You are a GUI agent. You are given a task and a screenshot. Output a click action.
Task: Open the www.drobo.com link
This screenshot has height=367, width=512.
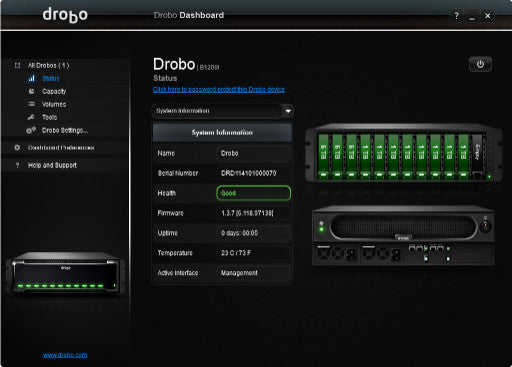(x=65, y=355)
